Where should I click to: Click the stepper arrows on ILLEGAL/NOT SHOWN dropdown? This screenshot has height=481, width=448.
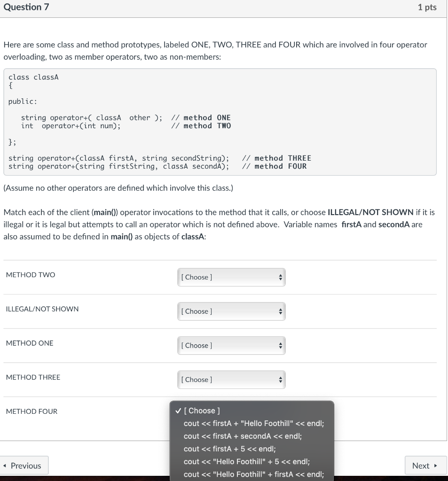coord(280,311)
